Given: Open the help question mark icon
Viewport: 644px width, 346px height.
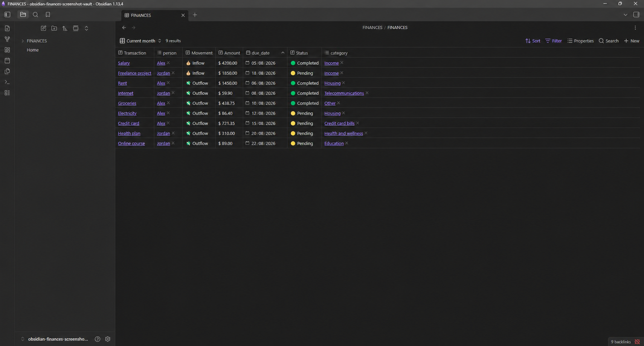Looking at the screenshot, I should click(98, 339).
